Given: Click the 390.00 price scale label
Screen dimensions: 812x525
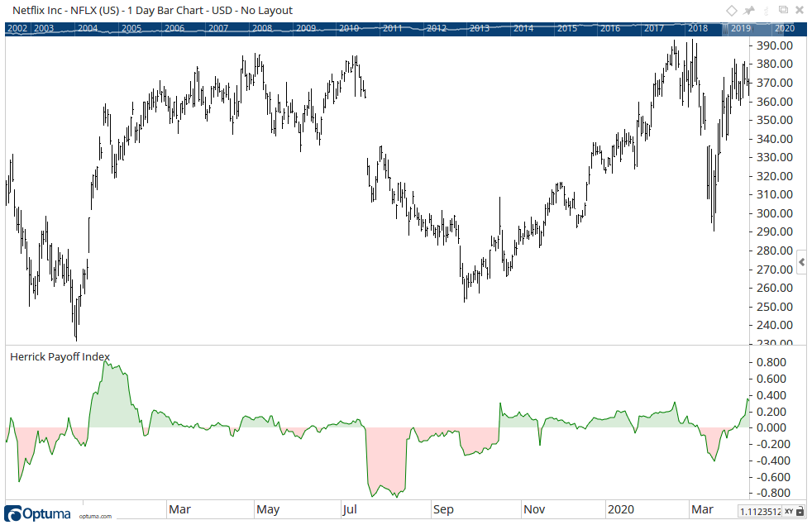Looking at the screenshot, I should (x=775, y=45).
